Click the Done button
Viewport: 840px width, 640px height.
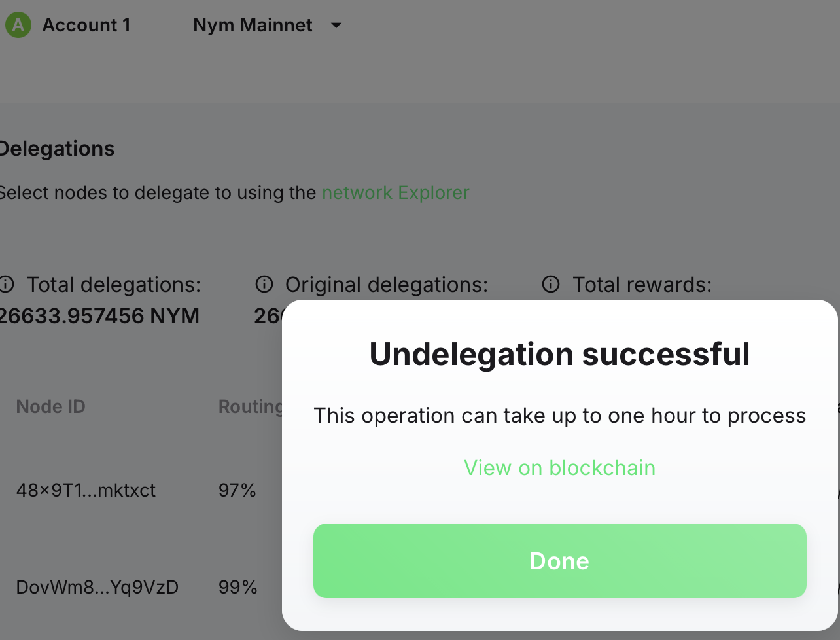(559, 561)
